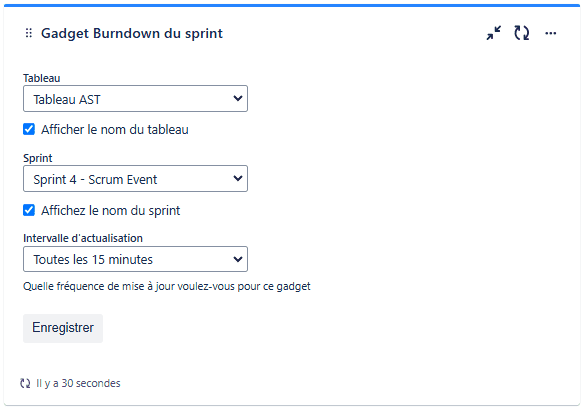585x408 pixels.
Task: Click the Afficher le nom du tableau label text
Action: point(115,130)
